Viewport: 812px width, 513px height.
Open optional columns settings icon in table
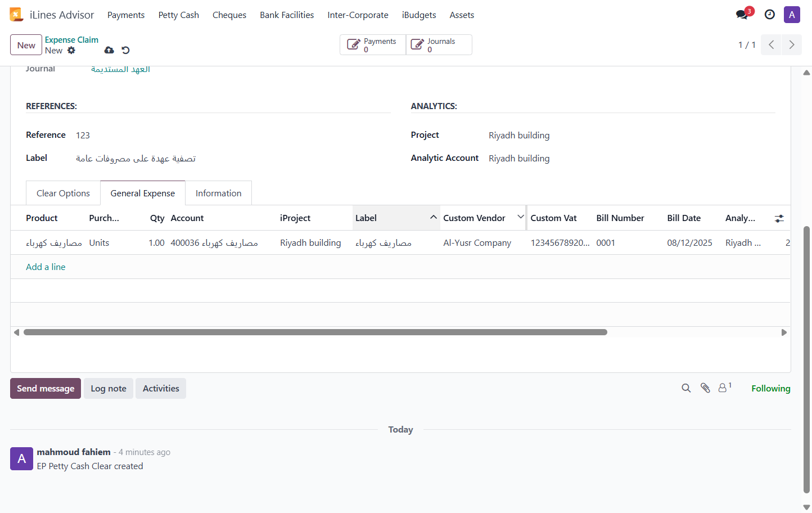[x=779, y=218]
